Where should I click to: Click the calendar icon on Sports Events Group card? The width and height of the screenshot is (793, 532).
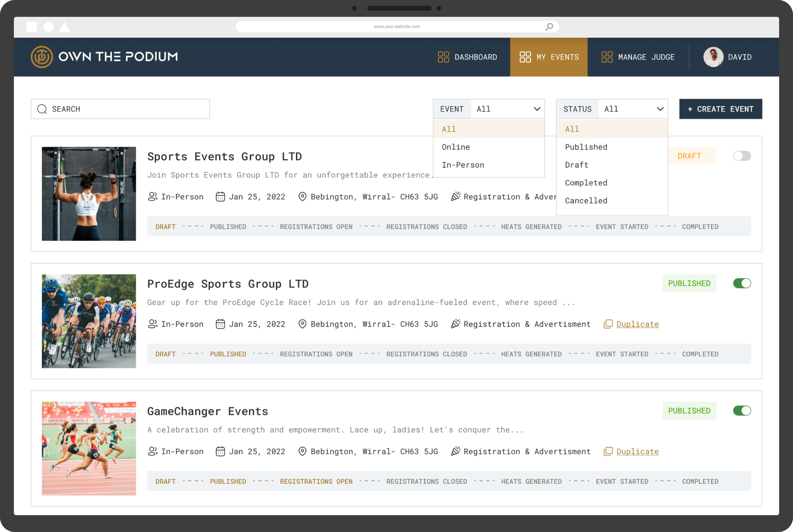[220, 196]
